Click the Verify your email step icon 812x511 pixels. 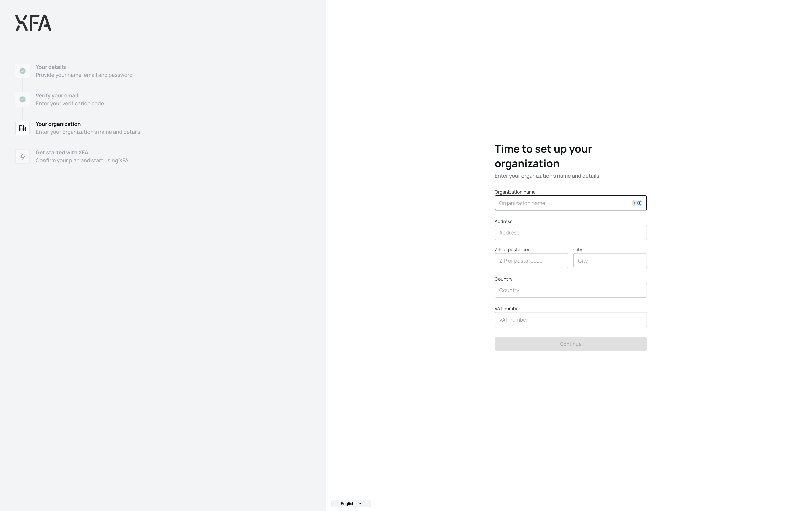click(x=22, y=99)
